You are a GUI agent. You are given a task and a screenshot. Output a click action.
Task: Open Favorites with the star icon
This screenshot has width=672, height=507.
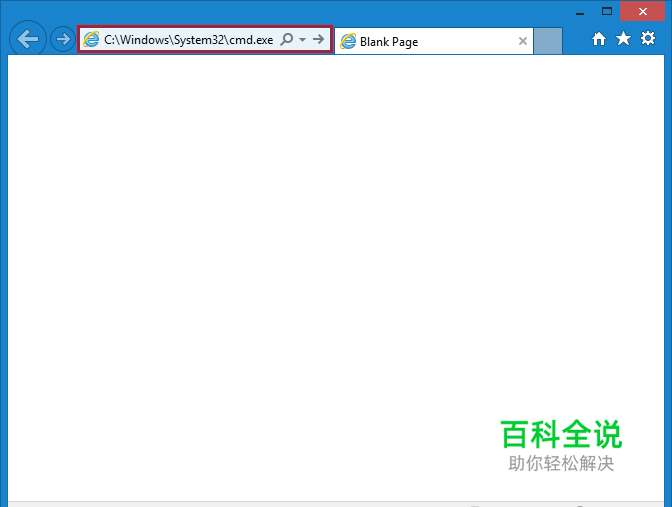624,39
